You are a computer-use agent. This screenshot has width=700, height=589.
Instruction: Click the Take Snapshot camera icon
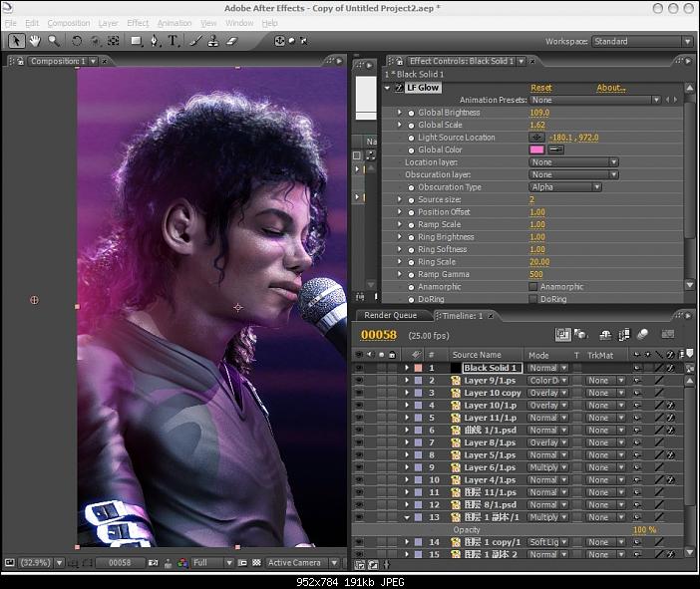coord(154,563)
